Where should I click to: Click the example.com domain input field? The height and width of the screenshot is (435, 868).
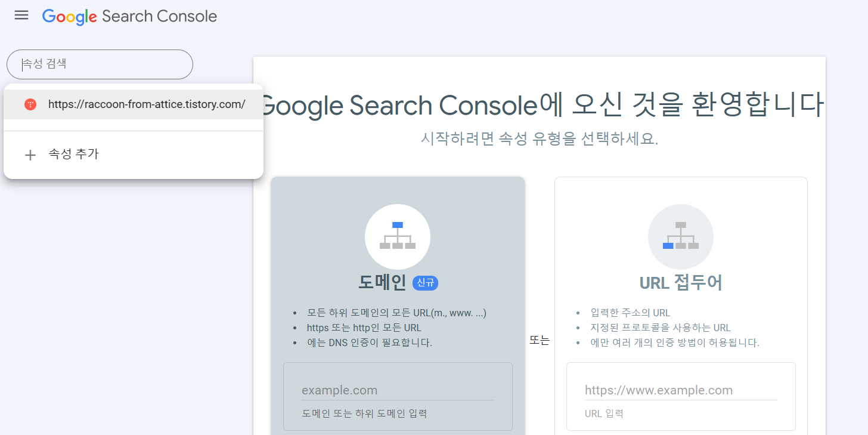point(398,391)
